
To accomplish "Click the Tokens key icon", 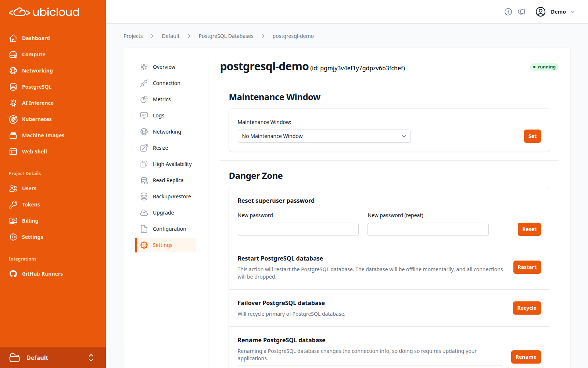I will [13, 205].
